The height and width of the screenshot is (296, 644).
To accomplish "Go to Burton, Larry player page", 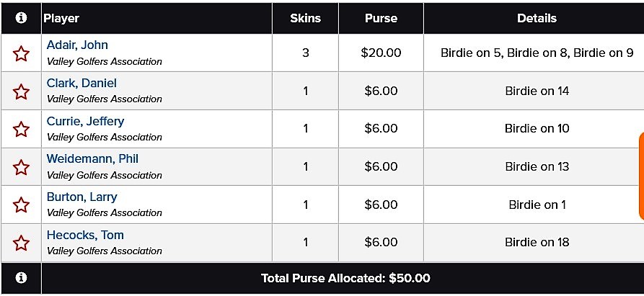I will pyautogui.click(x=81, y=197).
